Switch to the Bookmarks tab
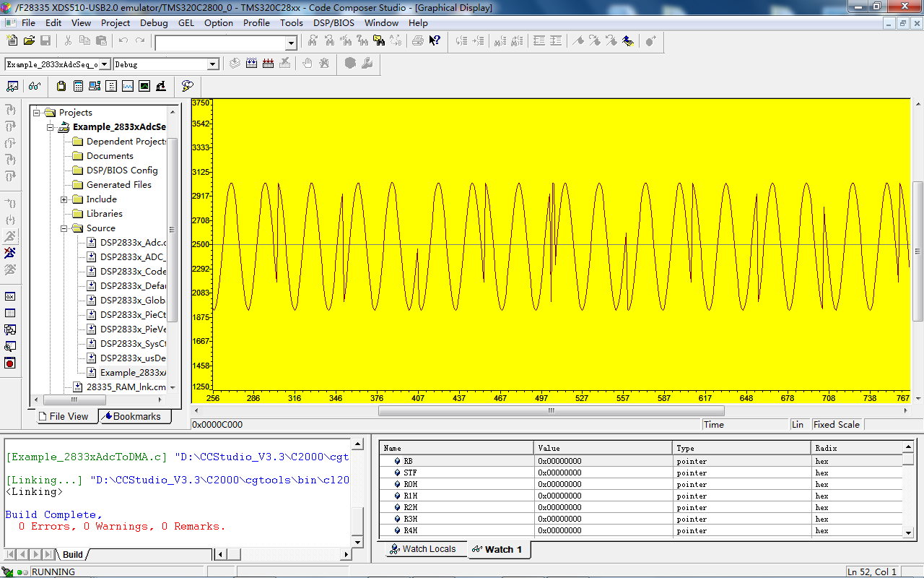Viewport: 924px width, 578px height. click(136, 416)
